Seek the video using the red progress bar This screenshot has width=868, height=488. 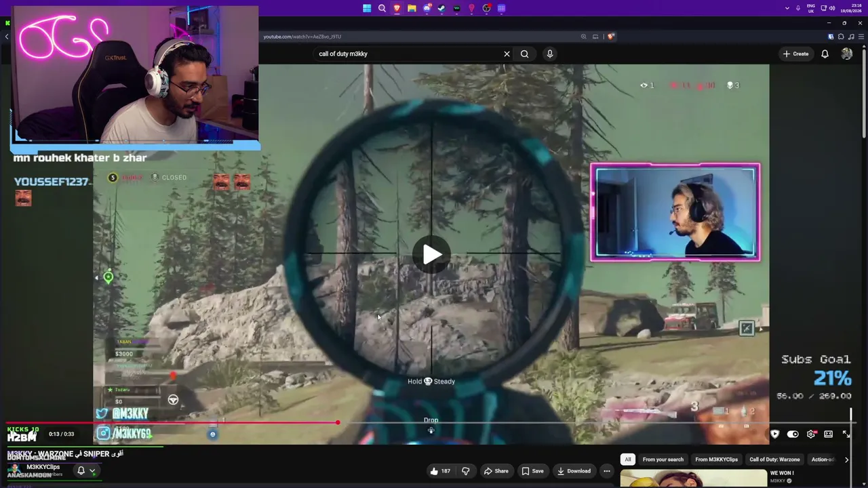431,423
